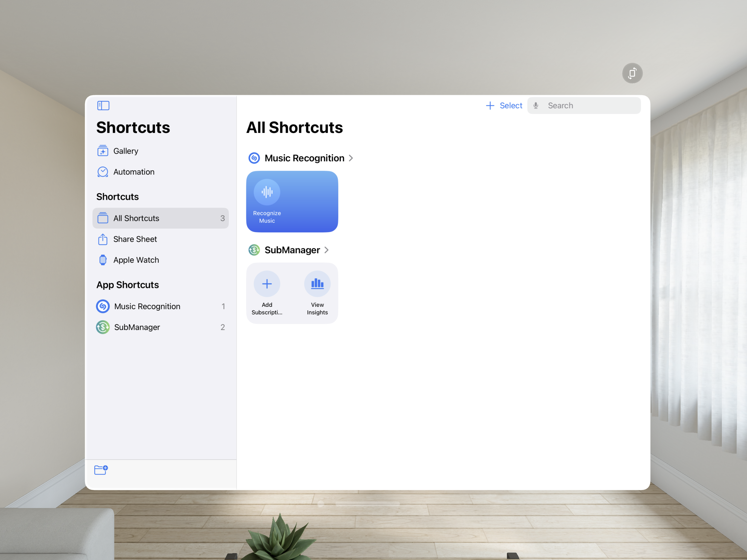Expand the SubManager section chevron
The width and height of the screenshot is (747, 560).
click(x=326, y=250)
